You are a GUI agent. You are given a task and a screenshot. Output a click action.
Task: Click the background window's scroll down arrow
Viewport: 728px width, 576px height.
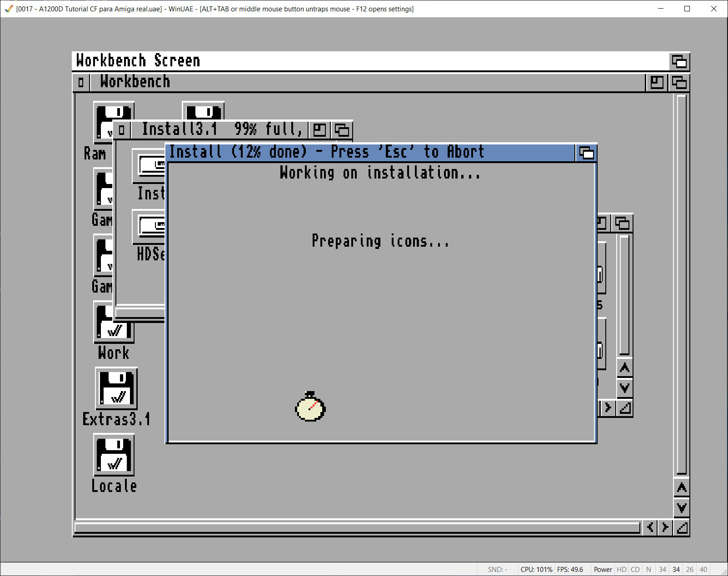(x=625, y=388)
